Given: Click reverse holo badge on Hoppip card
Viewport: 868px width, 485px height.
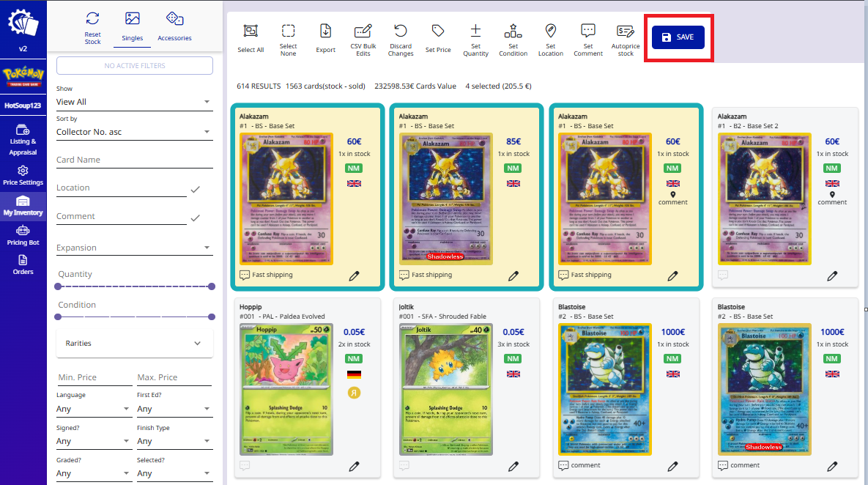Looking at the screenshot, I should coord(355,393).
